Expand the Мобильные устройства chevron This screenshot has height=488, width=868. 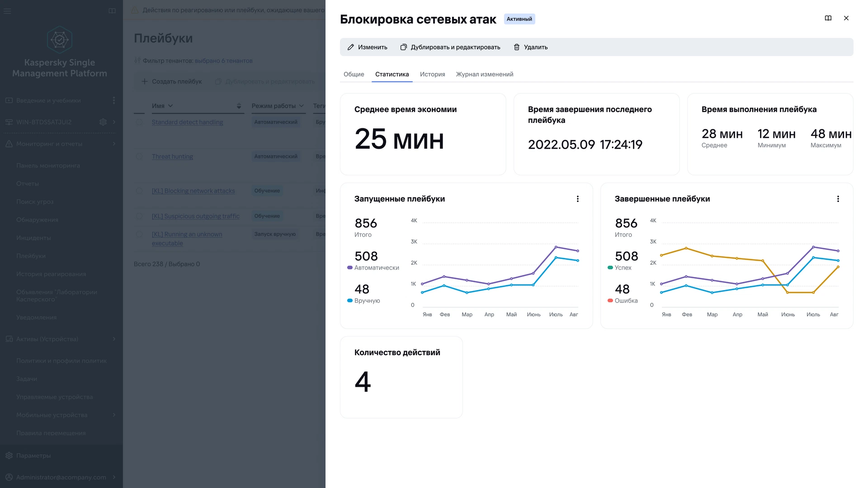(x=114, y=415)
